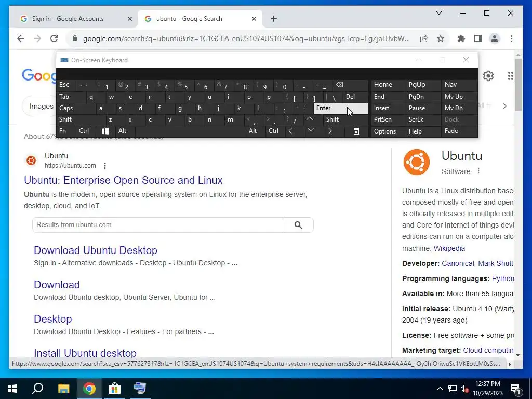This screenshot has width=532, height=399.
Task: Toggle the Chrome side panel icon
Action: (x=478, y=38)
